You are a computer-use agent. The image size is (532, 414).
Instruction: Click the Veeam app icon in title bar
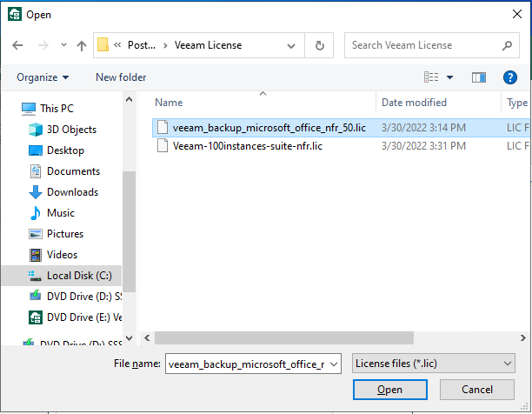[15, 14]
